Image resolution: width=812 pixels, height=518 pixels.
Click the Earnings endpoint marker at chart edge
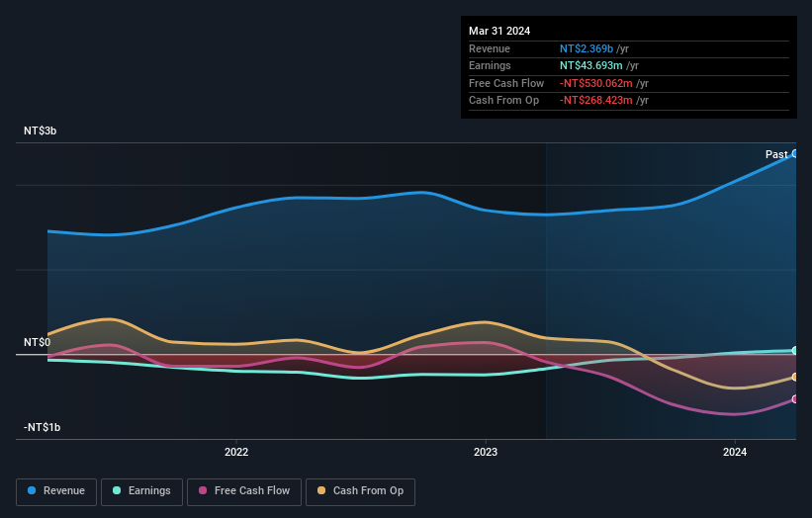click(x=795, y=350)
